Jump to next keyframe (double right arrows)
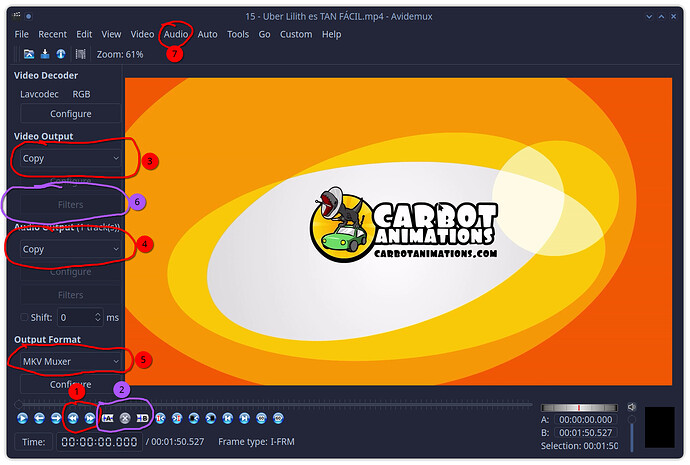Image resolution: width=690 pixels, height=465 pixels. point(90,418)
